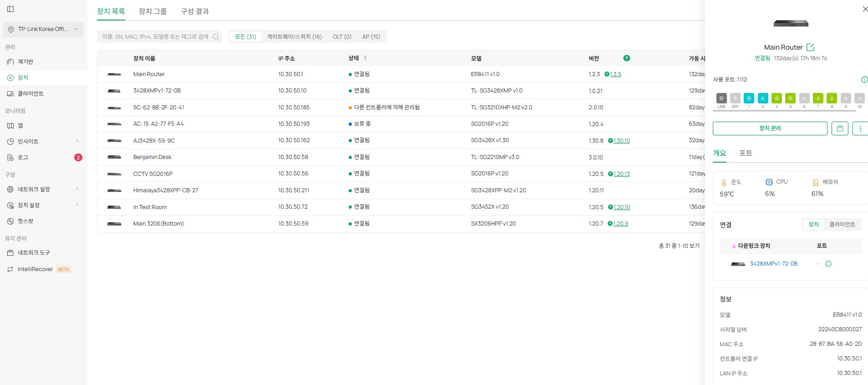
Task: Click the info icon beside 3428XMPv1-72-0B downlink
Action: pyautogui.click(x=828, y=264)
